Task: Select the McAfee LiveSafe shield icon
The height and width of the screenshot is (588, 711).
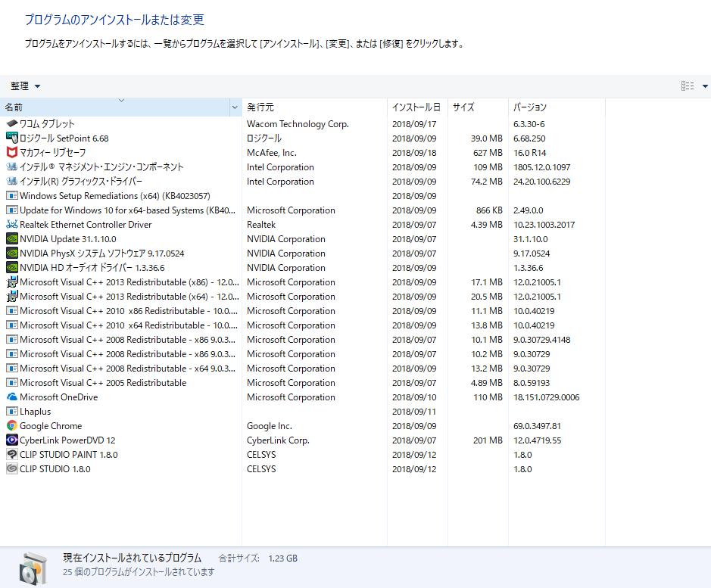Action: pos(11,152)
